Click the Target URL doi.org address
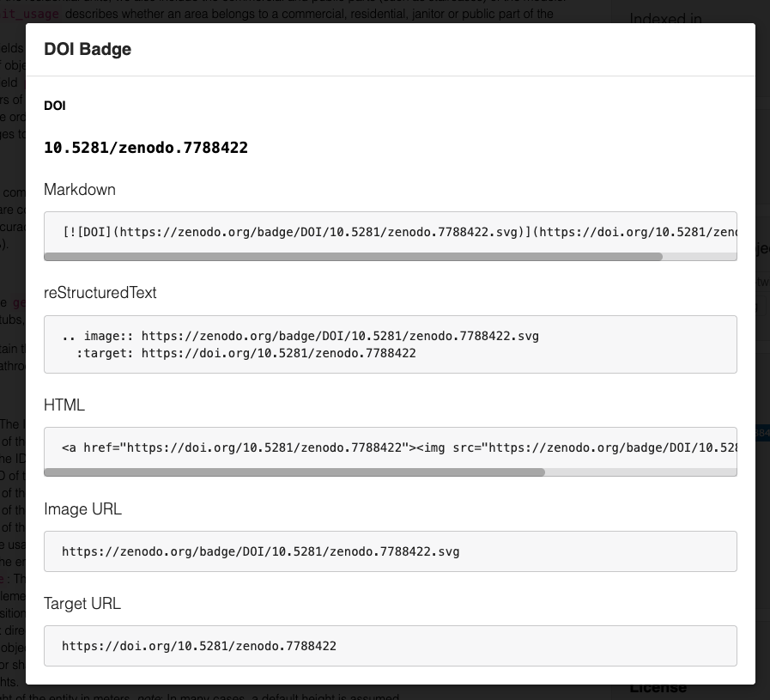This screenshot has height=700, width=770. (x=199, y=646)
